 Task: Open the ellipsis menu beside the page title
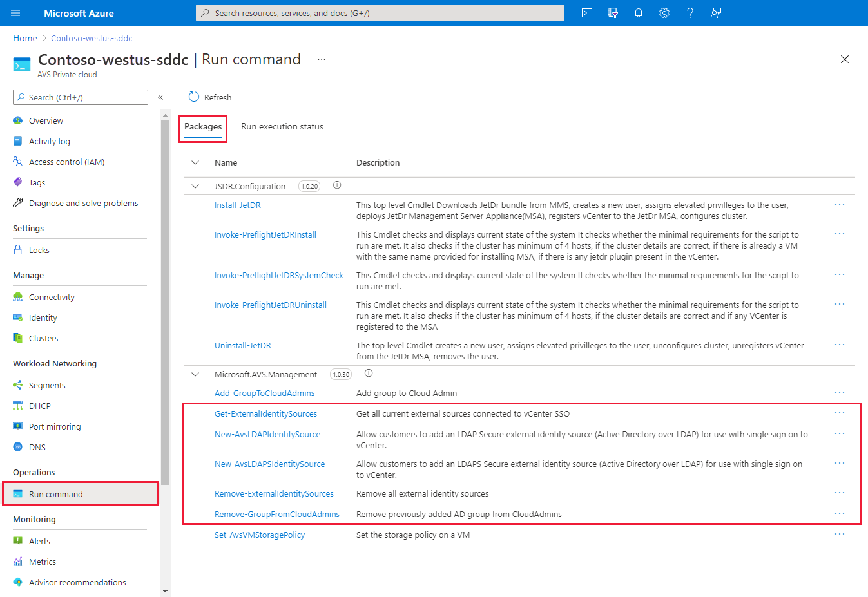pos(322,59)
